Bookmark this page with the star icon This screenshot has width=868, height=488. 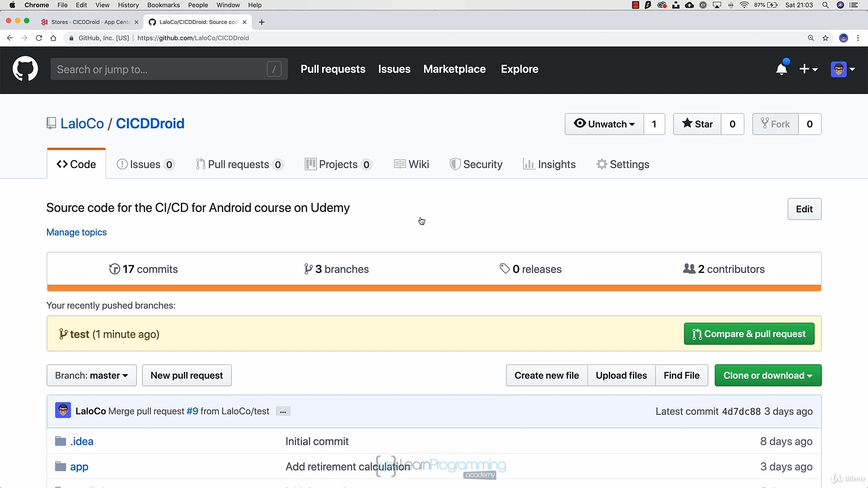pyautogui.click(x=826, y=38)
